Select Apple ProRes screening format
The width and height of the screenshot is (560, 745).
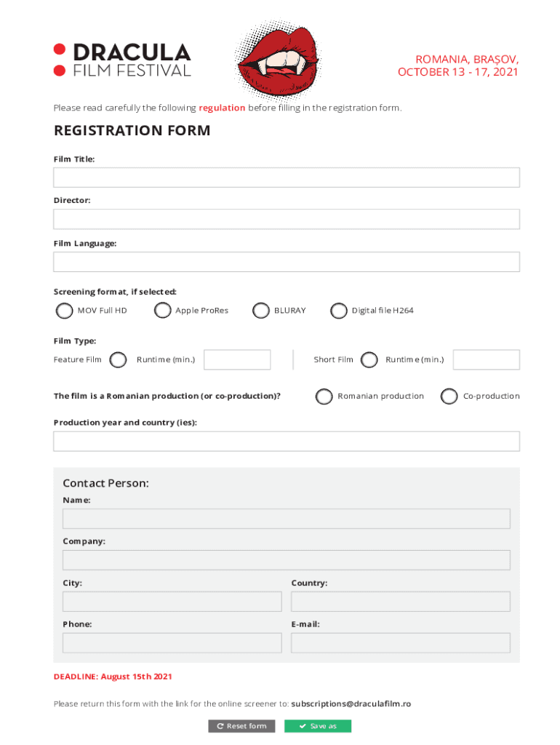(x=162, y=311)
